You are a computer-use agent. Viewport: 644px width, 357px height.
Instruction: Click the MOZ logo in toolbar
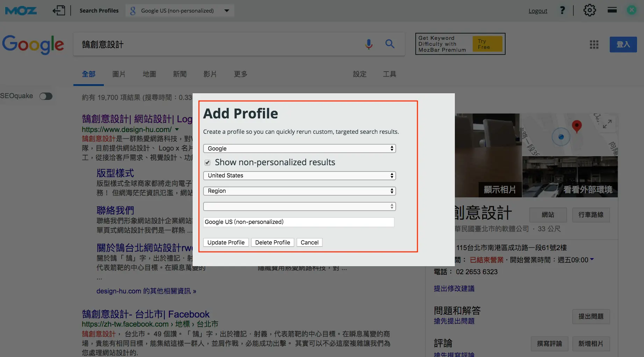(21, 11)
